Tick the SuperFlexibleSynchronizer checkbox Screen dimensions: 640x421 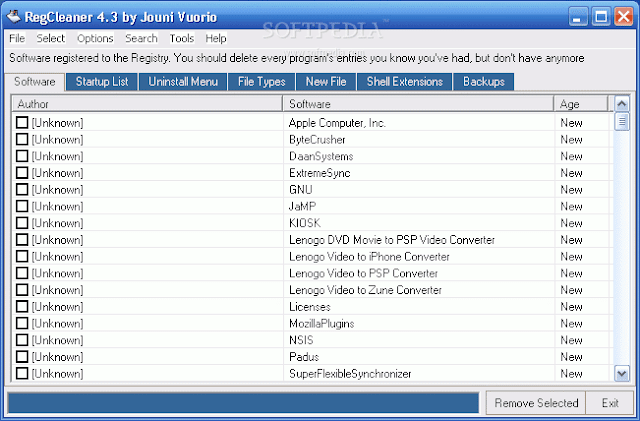click(22, 374)
